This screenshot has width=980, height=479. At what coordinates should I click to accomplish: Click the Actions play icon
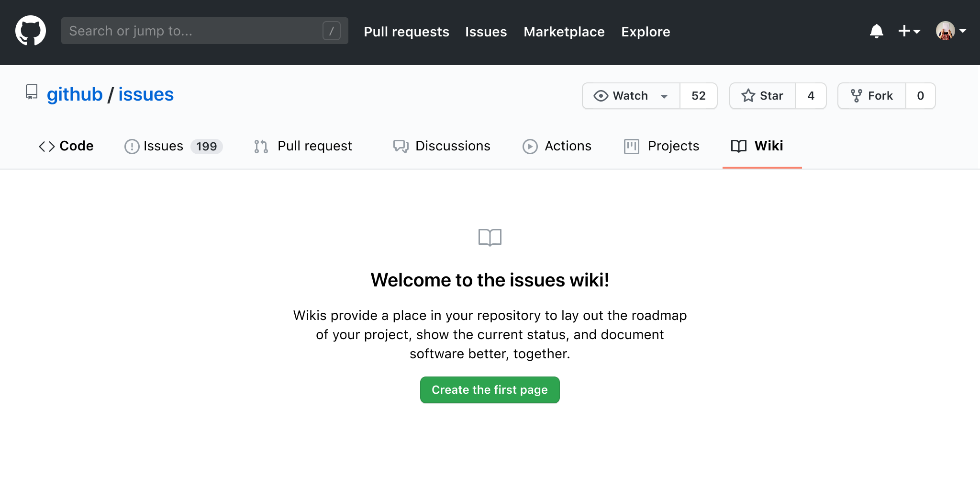530,147
